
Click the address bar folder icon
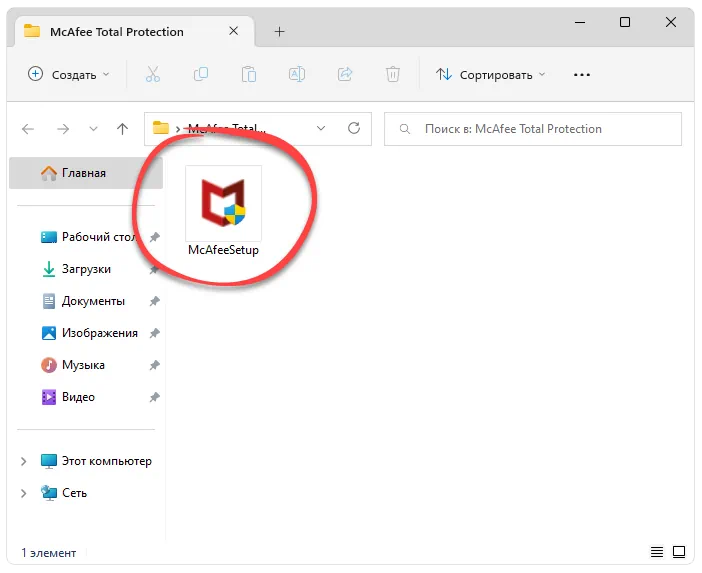[161, 128]
